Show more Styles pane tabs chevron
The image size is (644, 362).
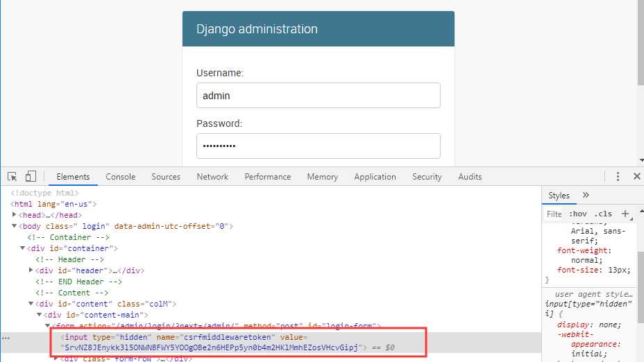(x=586, y=195)
